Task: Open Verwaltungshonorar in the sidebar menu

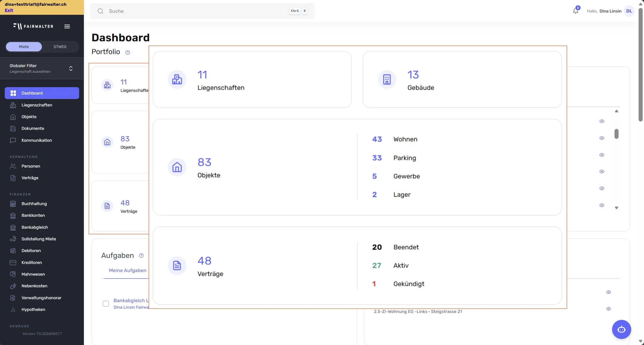Action: coord(42,298)
